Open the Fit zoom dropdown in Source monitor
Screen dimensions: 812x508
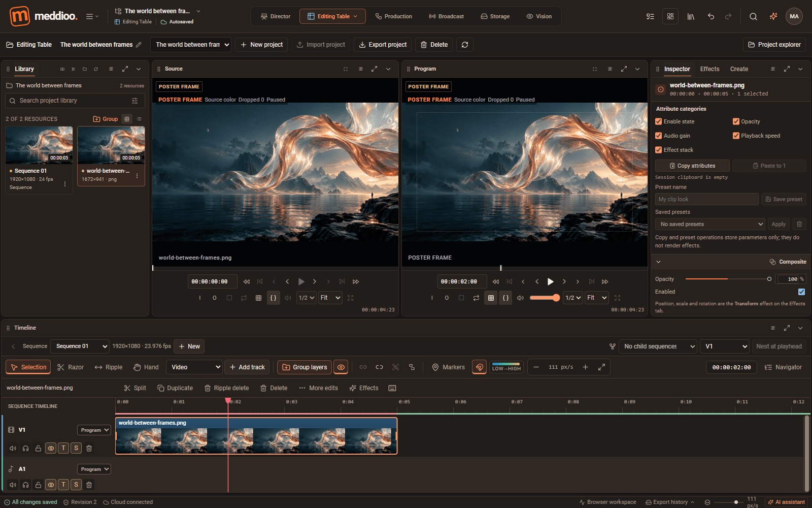[x=330, y=298]
